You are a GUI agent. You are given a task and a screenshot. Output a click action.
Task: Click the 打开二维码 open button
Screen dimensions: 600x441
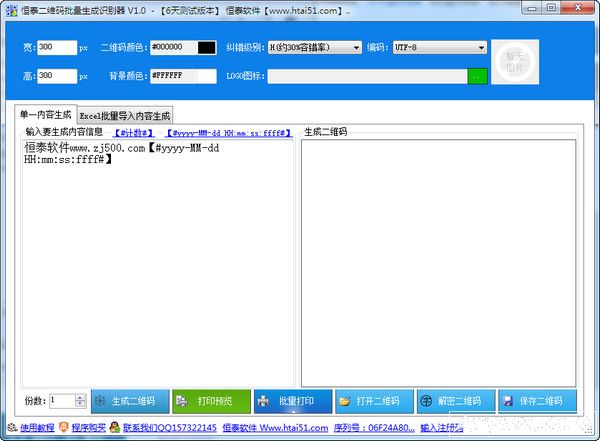pyautogui.click(x=375, y=401)
